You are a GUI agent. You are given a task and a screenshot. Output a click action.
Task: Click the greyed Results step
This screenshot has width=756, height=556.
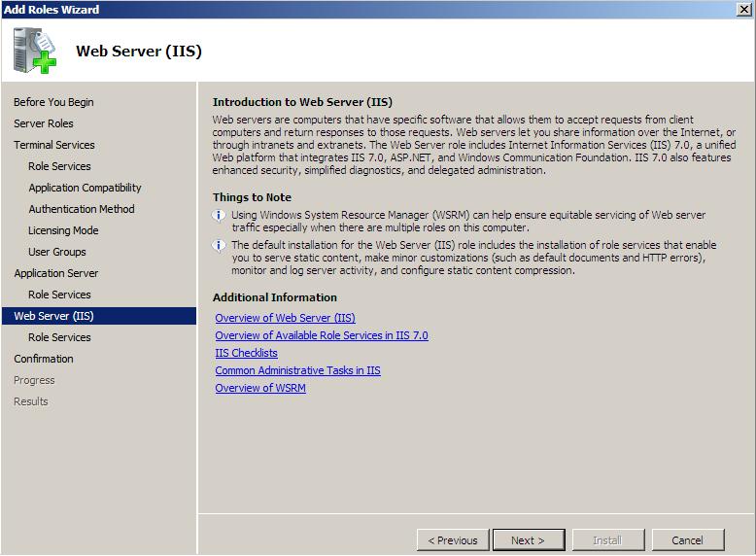[x=31, y=401]
